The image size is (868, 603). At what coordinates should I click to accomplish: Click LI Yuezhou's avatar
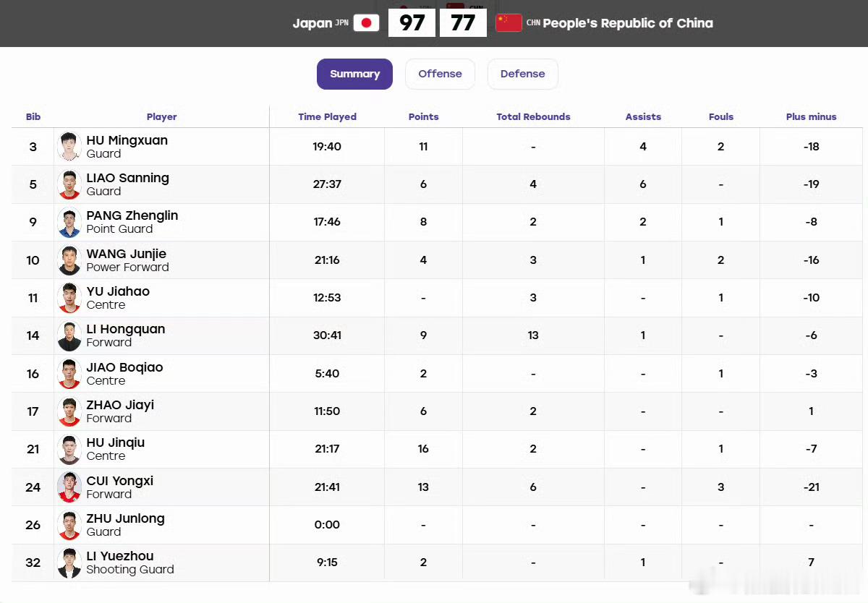pyautogui.click(x=69, y=563)
